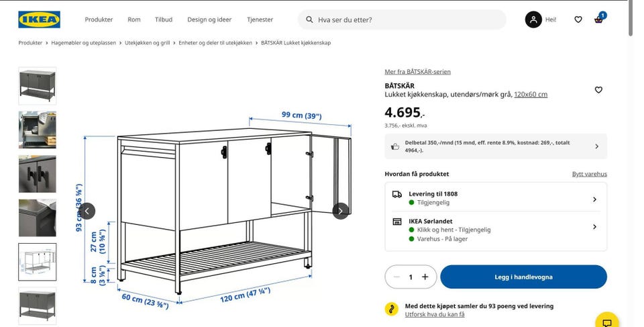Image resolution: width=644 pixels, height=327 pixels.
Task: Save BÅTSKÄR to favorites heart
Action: (598, 90)
